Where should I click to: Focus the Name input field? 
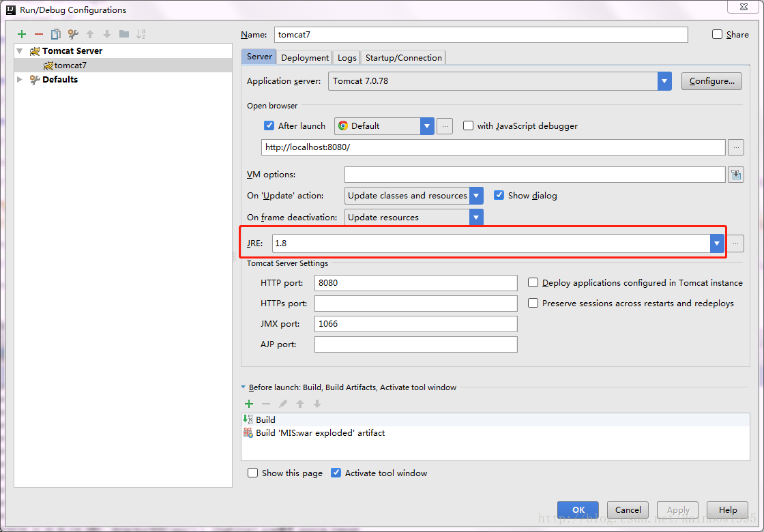(x=481, y=35)
